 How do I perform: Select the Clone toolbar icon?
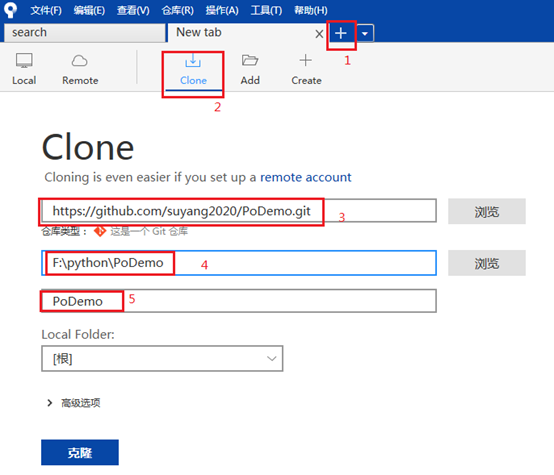coord(193,69)
